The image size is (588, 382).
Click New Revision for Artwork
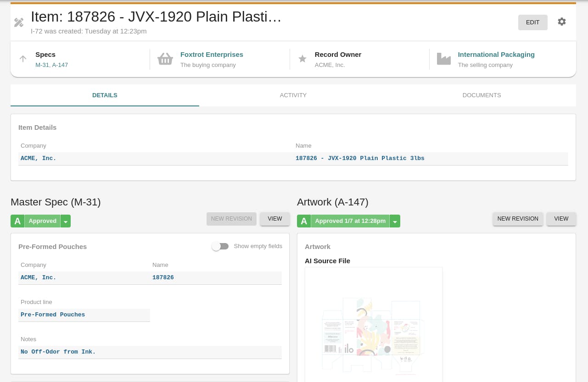[518, 219]
